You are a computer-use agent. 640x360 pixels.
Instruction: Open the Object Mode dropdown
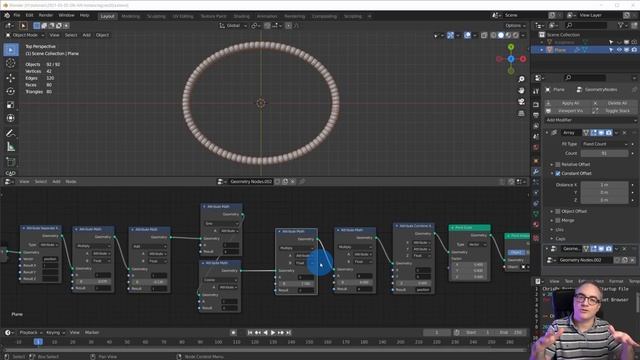24,35
